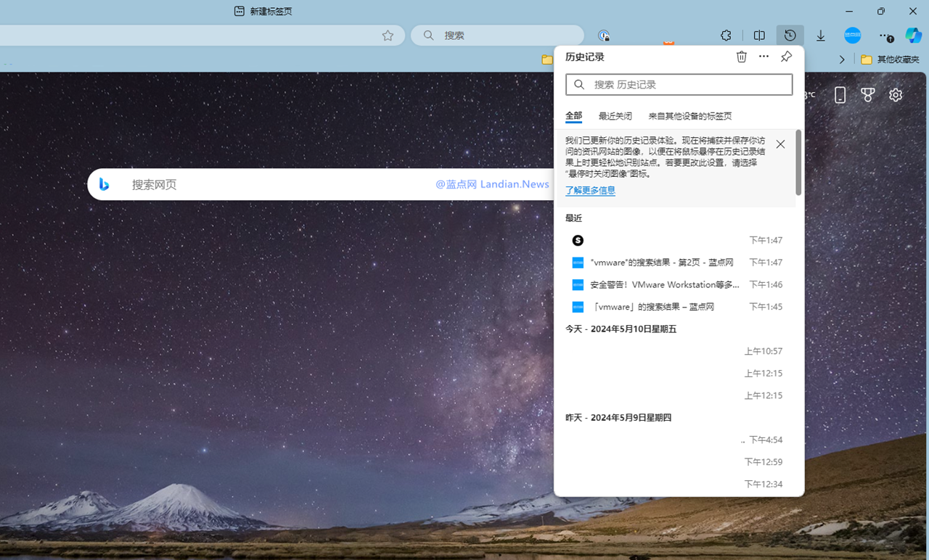Open the blue profile avatar
929x560 pixels.
pos(853,35)
